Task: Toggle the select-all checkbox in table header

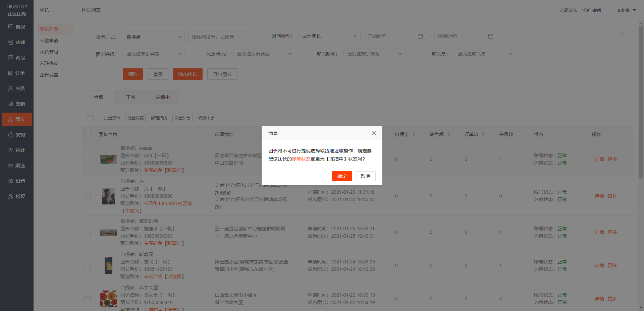Action: 88,135
